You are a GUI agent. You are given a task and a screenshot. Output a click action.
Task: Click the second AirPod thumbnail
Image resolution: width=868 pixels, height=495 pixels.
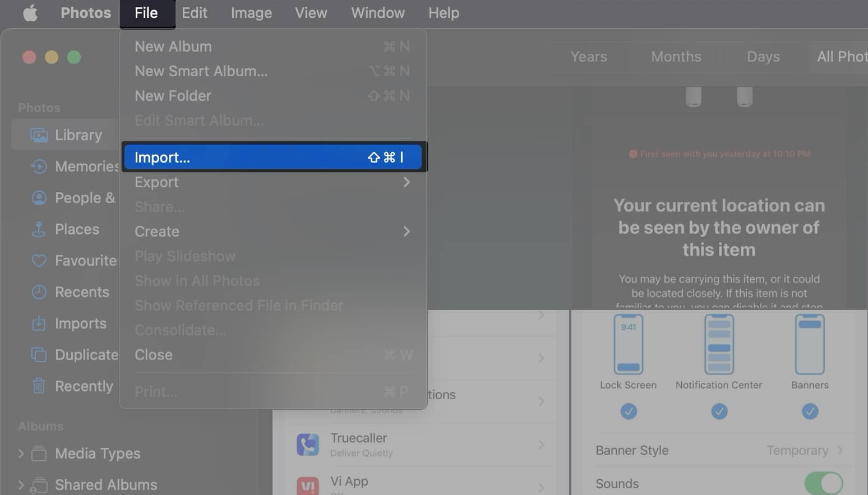[x=745, y=96]
